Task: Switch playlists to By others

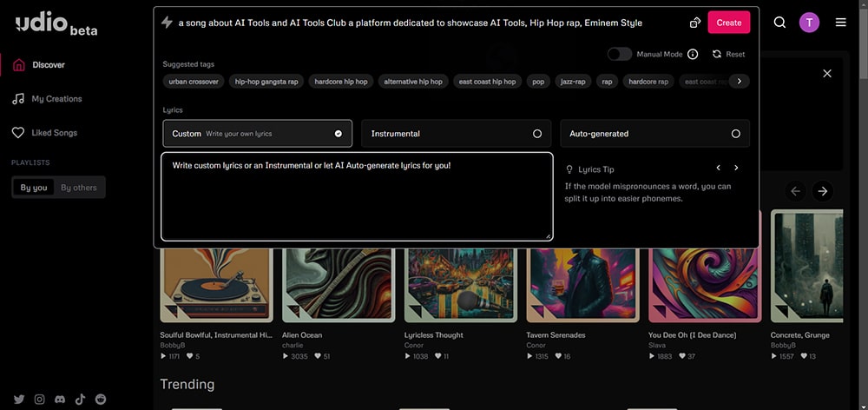Action: click(x=79, y=188)
